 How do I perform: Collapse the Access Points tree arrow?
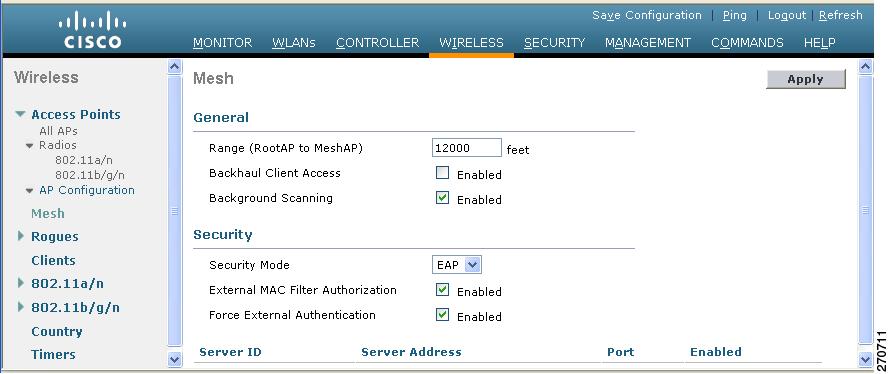pos(20,114)
